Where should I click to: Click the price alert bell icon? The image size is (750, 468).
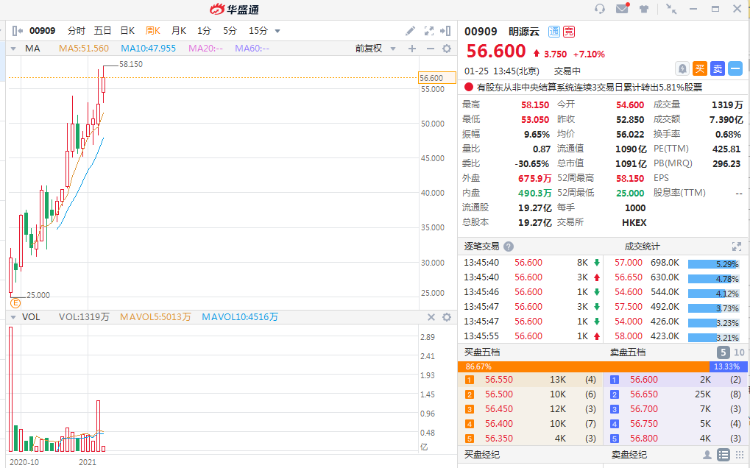[681, 69]
